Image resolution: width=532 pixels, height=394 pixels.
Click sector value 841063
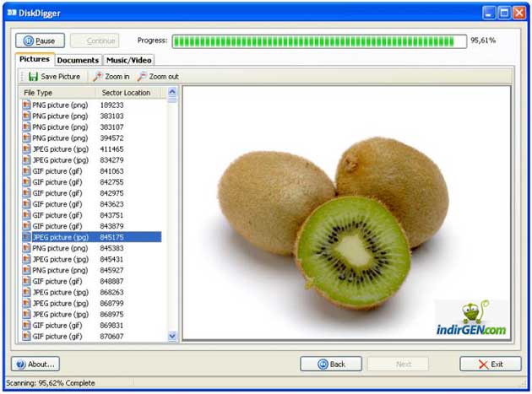pyautogui.click(x=111, y=171)
